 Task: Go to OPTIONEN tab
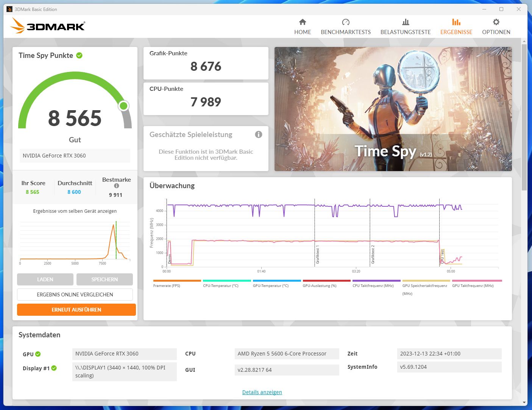pyautogui.click(x=496, y=27)
